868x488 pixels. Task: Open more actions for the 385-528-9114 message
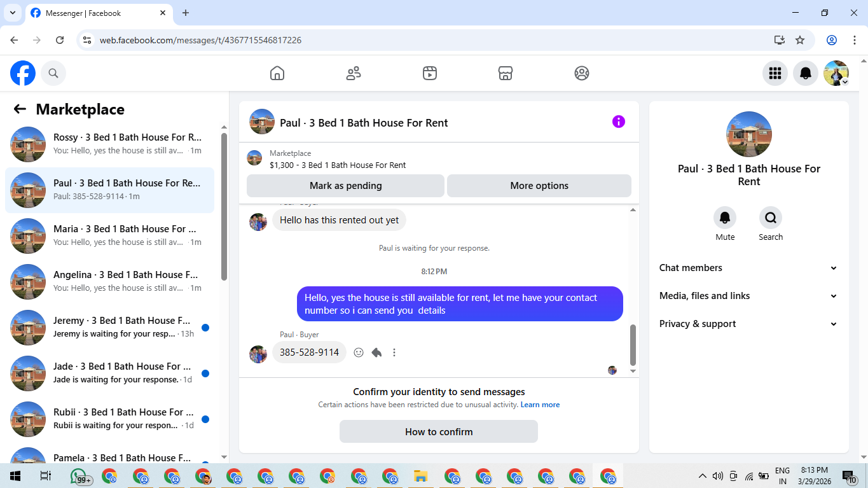point(394,352)
